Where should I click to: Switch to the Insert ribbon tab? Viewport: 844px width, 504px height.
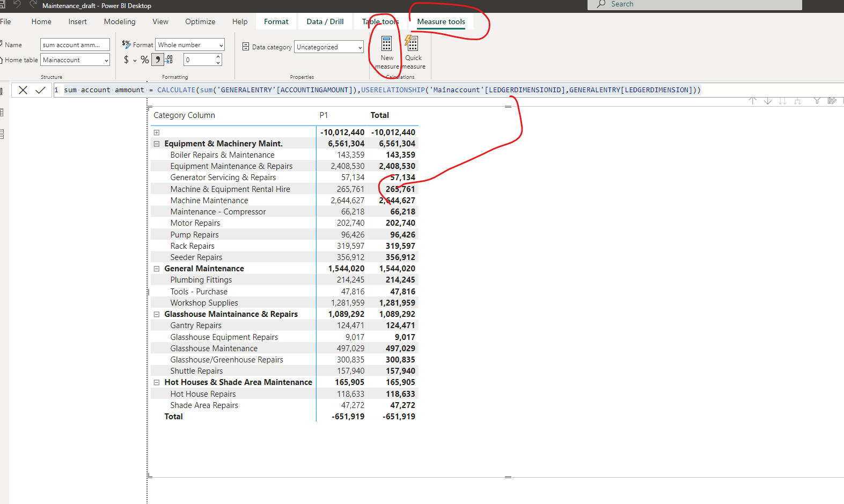tap(77, 21)
